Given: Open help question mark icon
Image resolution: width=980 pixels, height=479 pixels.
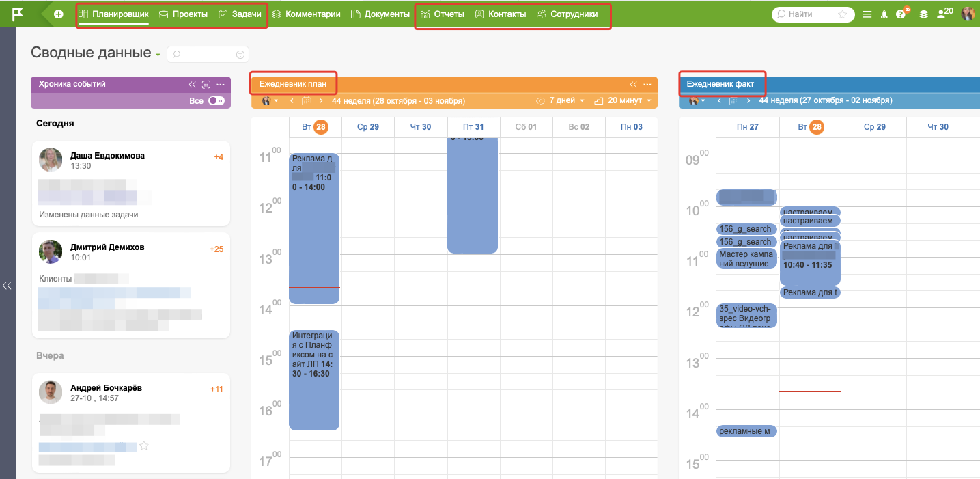Looking at the screenshot, I should [901, 14].
